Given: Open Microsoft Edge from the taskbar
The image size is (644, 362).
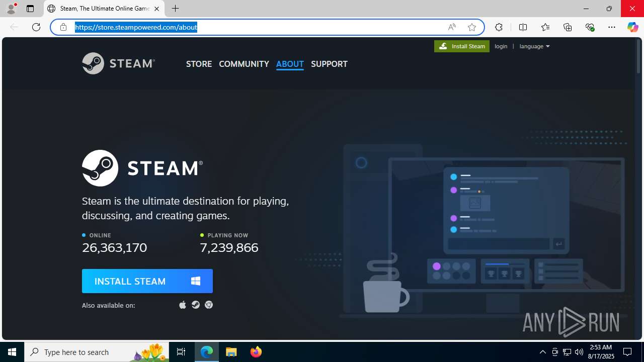Looking at the screenshot, I should [207, 352].
